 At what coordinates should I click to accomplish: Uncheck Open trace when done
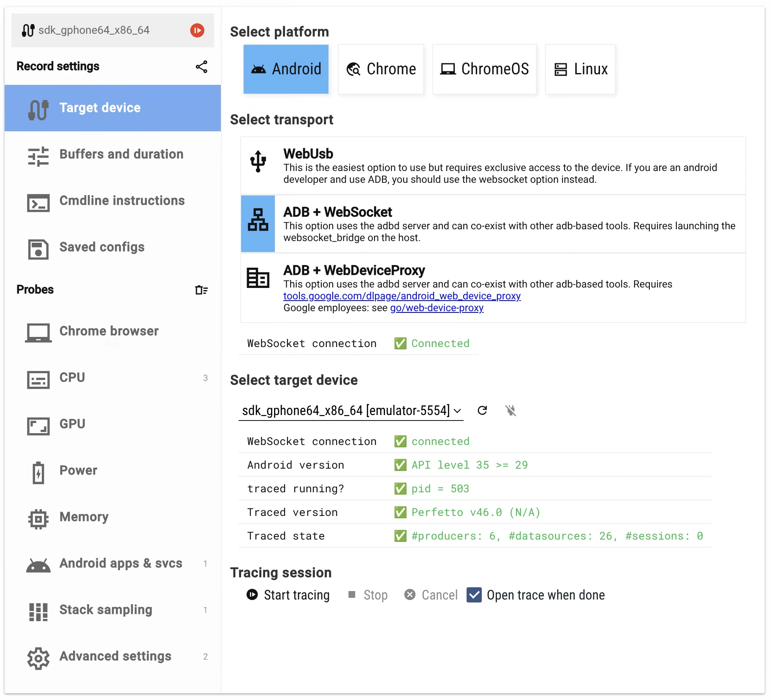[x=474, y=595]
